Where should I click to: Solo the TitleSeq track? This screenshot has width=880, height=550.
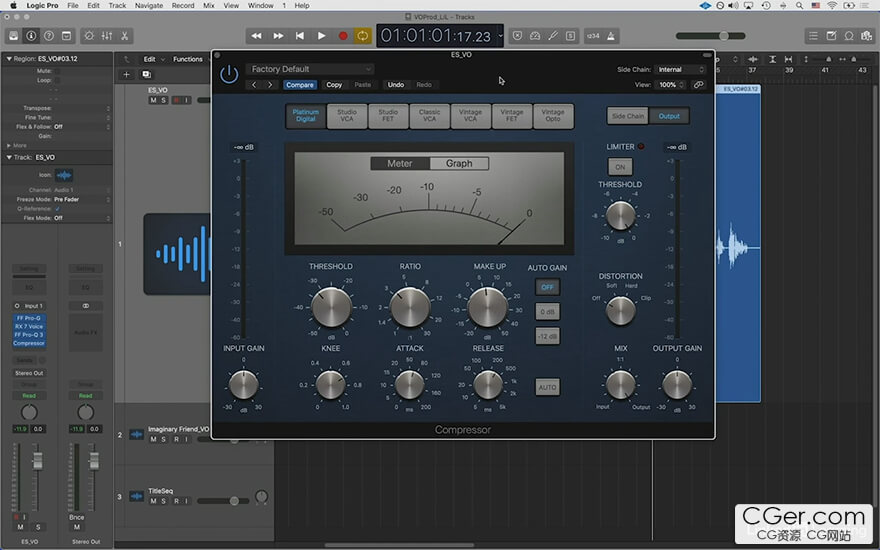163,501
